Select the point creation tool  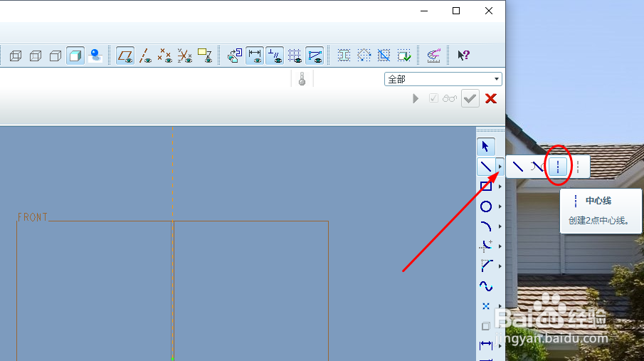point(486,306)
